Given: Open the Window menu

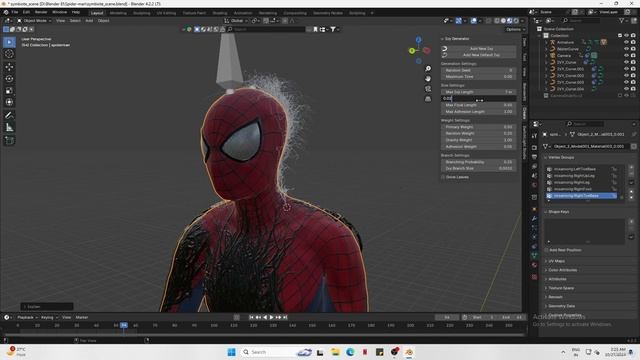Looking at the screenshot, I should click(x=60, y=12).
